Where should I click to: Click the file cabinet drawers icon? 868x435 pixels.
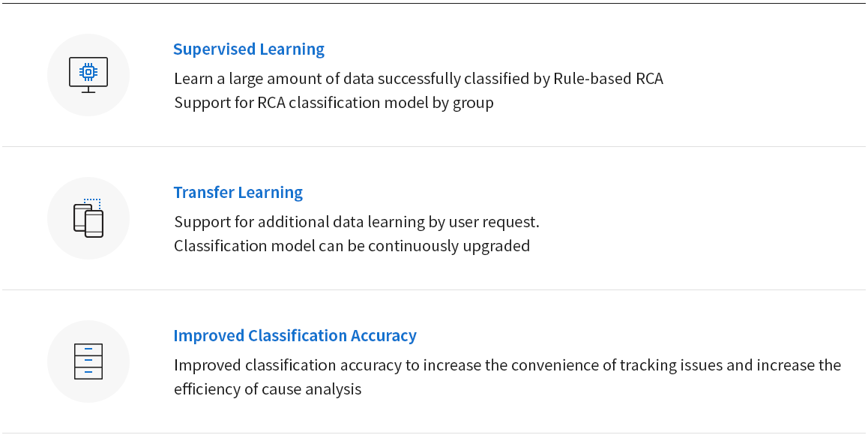(88, 361)
